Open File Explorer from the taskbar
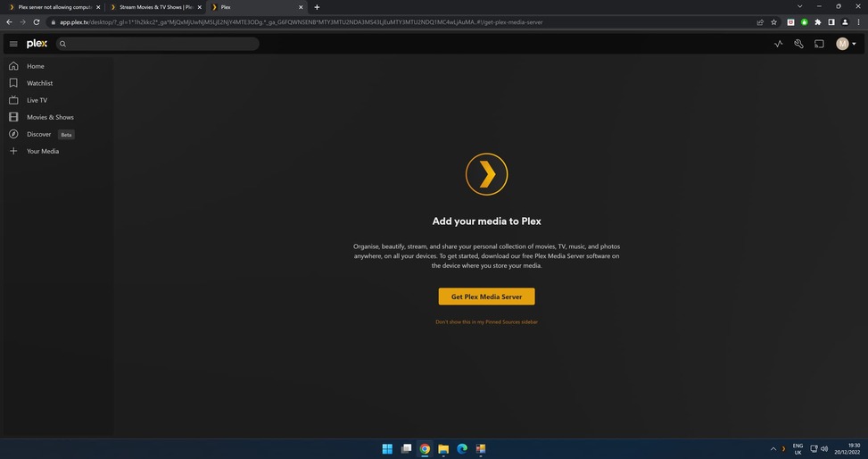 pos(443,448)
